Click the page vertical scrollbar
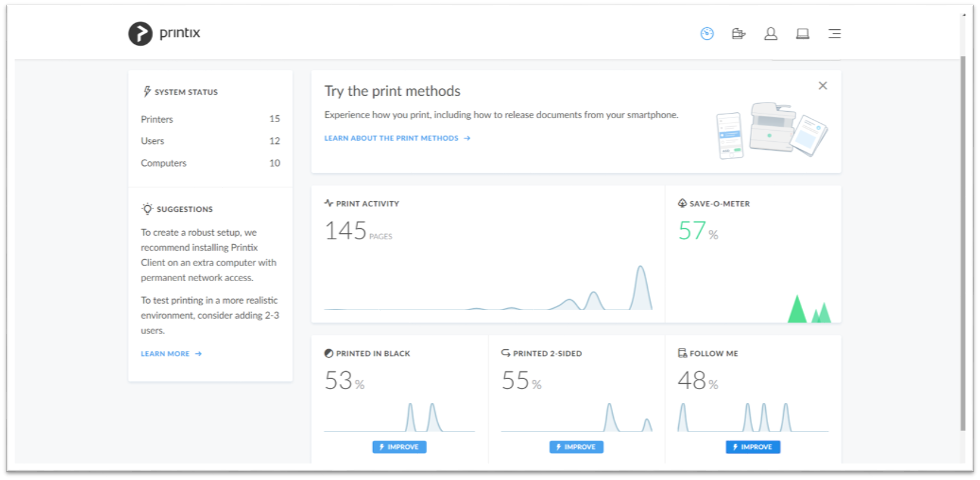 pyautogui.click(x=963, y=242)
